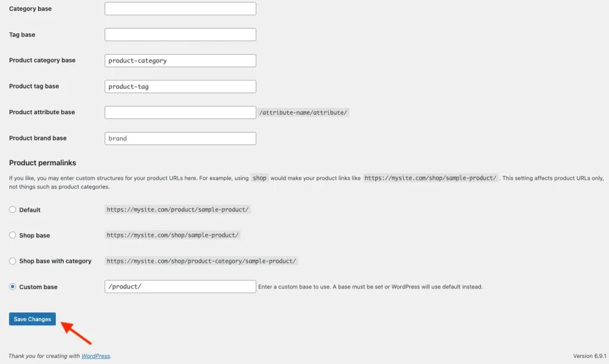Image resolution: width=609 pixels, height=364 pixels.
Task: Click the Default permalink example URL
Action: [x=178, y=209]
